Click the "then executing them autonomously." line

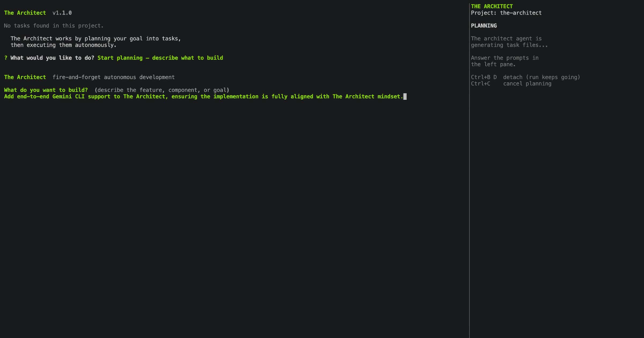(x=63, y=45)
